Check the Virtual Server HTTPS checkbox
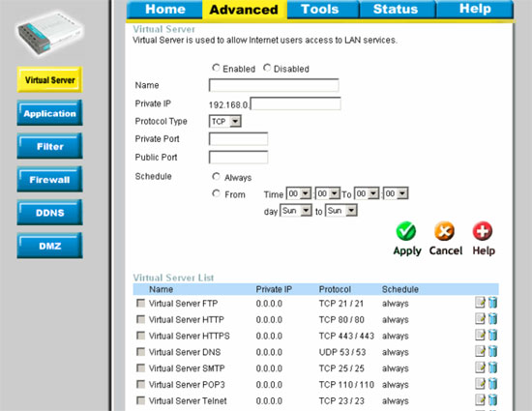This screenshot has width=532, height=411. (x=140, y=336)
